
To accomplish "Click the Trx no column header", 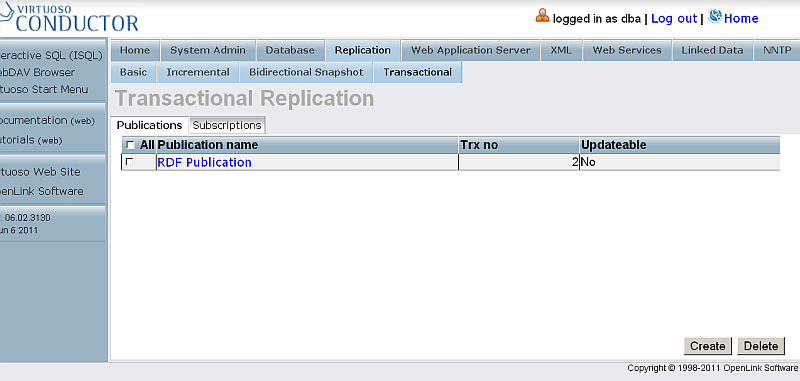I will click(479, 145).
